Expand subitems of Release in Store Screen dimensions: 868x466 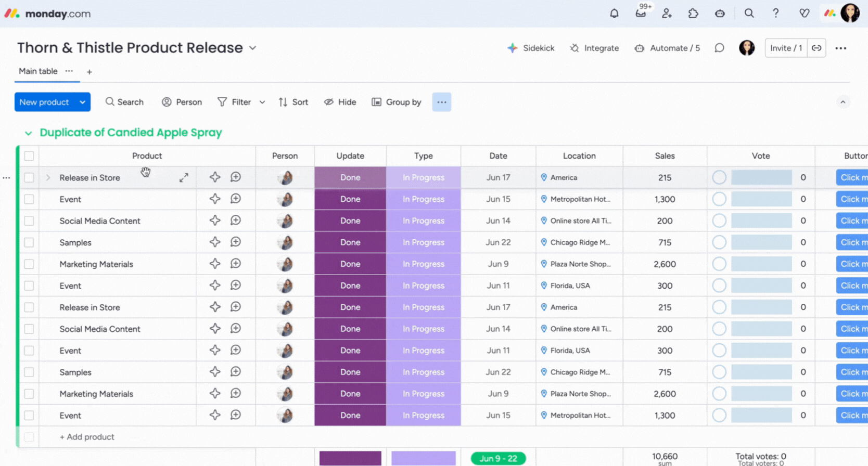pos(48,178)
